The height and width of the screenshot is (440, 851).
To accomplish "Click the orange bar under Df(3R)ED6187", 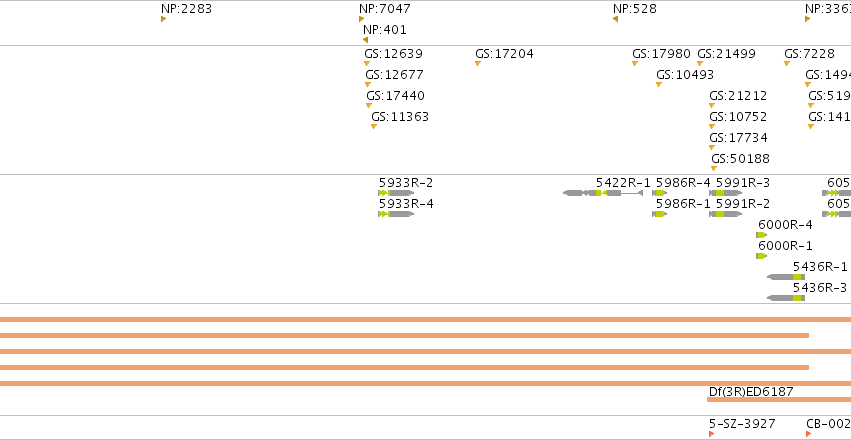I will coord(779,400).
